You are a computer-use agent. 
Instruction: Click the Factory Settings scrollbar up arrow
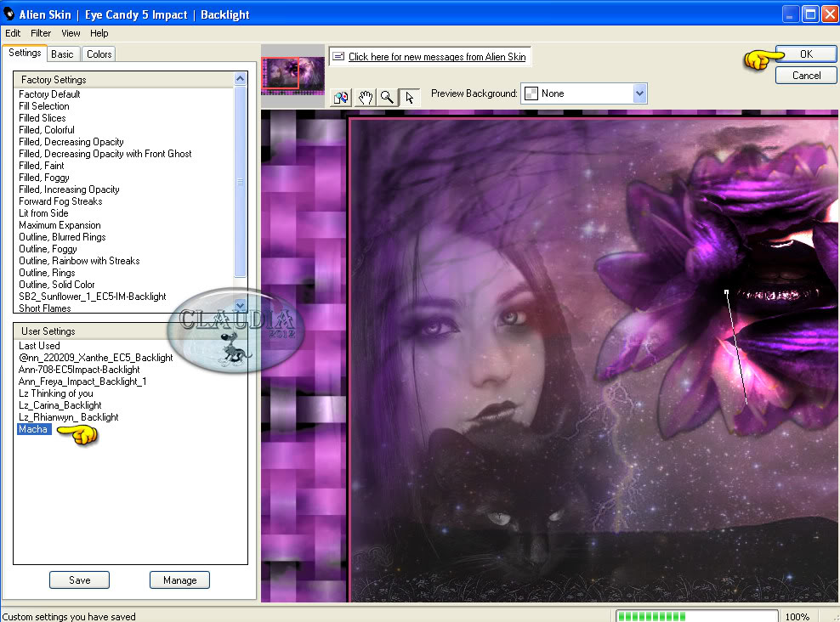[x=240, y=79]
